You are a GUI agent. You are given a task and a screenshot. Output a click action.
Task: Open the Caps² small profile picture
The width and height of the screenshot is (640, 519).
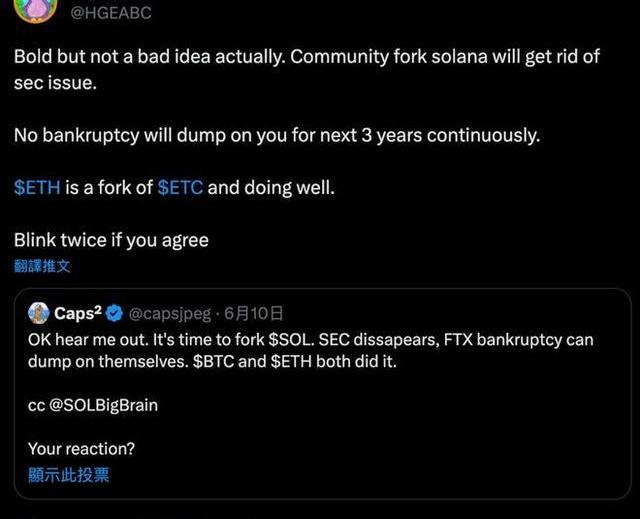point(39,313)
